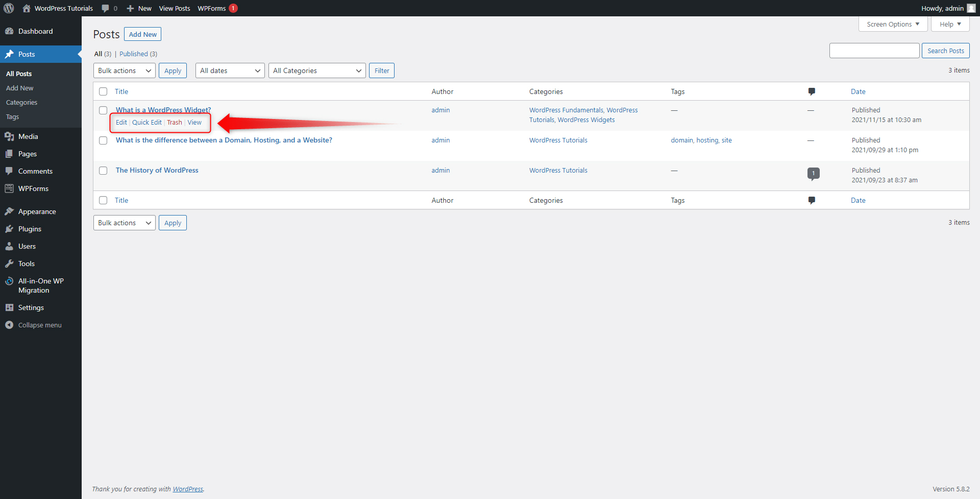980x499 pixels.
Task: Click the WPForms notification badge
Action: 233,8
